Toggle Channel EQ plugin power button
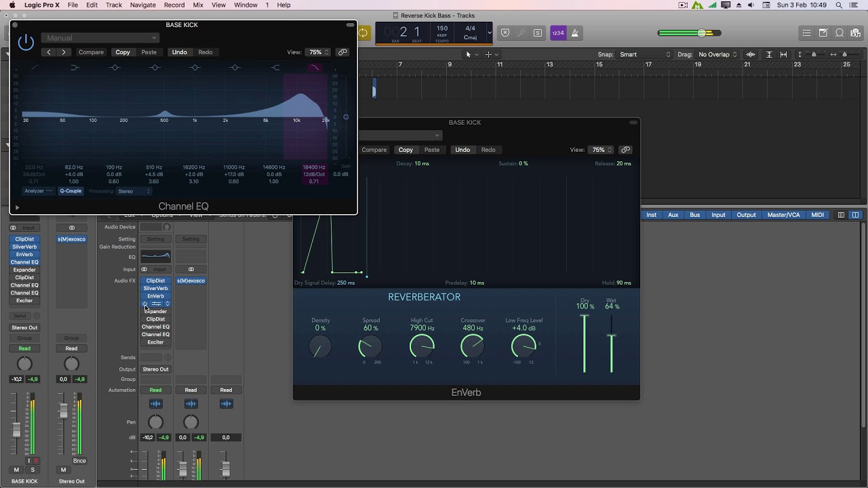Viewport: 868px width, 488px height. (x=26, y=42)
